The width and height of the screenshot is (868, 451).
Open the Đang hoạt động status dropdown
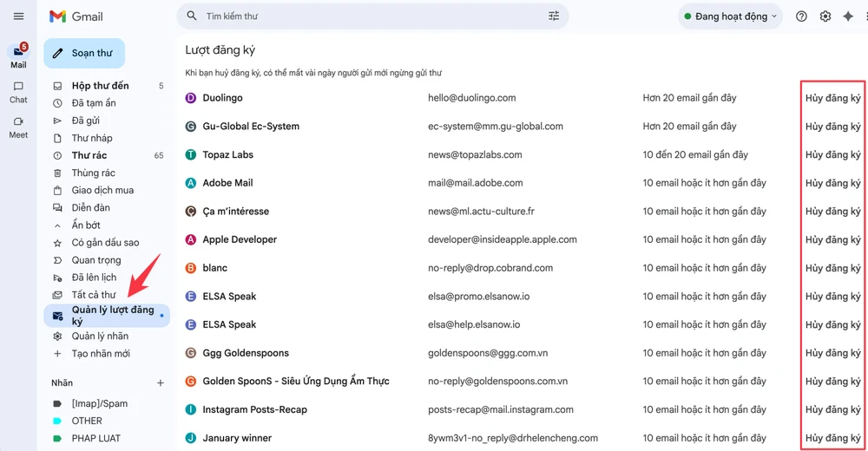730,16
